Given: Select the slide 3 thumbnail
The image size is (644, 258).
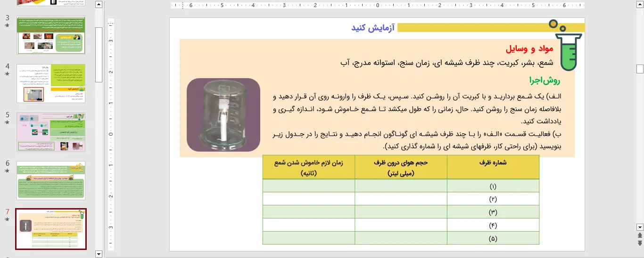Looking at the screenshot, I should (x=51, y=35).
